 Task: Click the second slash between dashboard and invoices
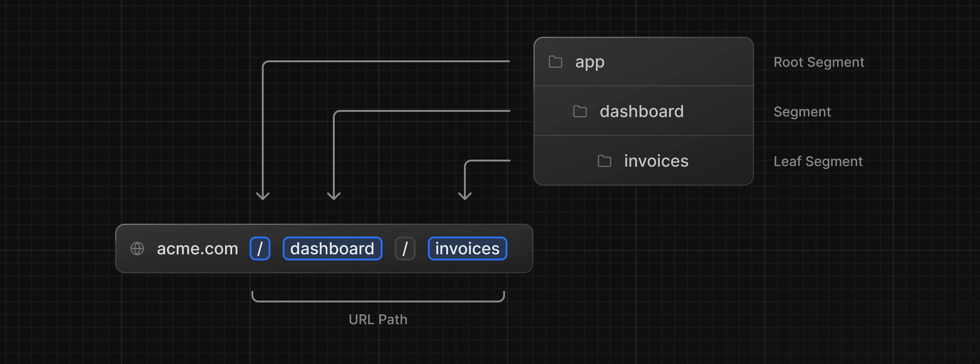pos(405,248)
